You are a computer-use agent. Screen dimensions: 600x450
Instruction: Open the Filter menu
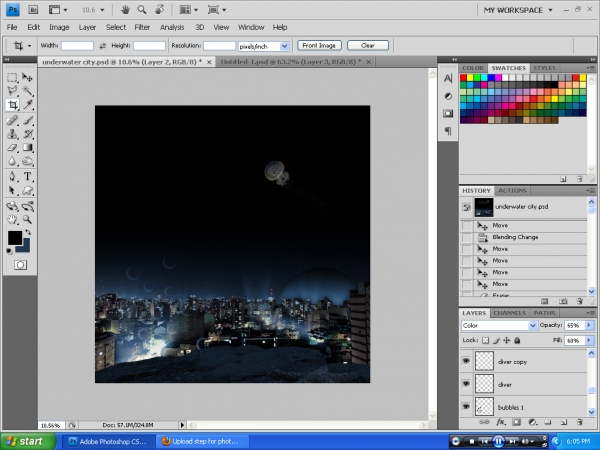(x=142, y=27)
